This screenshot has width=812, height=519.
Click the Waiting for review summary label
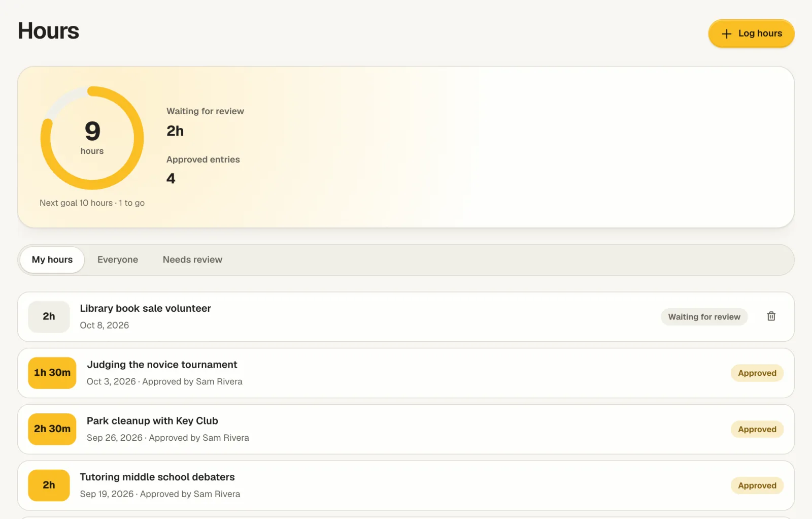point(205,111)
